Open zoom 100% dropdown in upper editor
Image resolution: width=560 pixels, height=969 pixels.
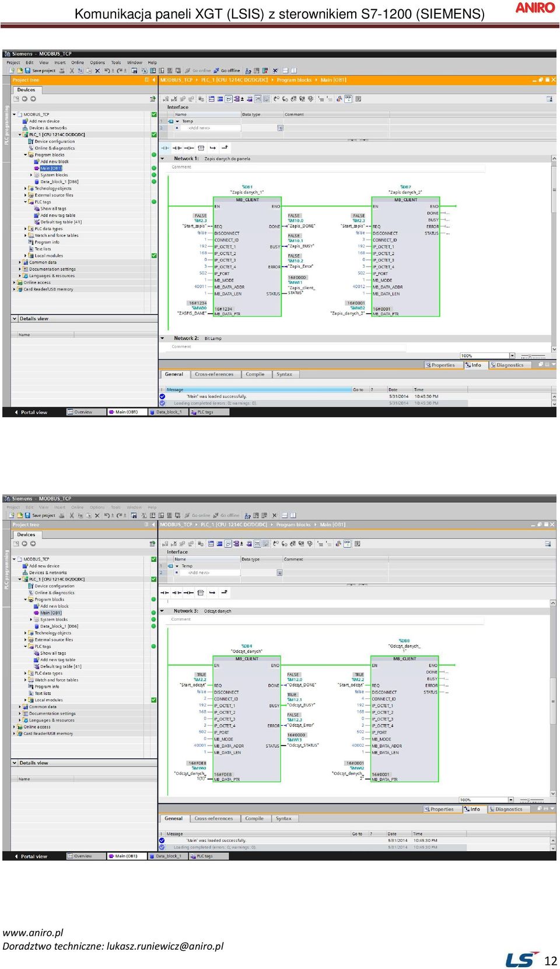pos(512,355)
